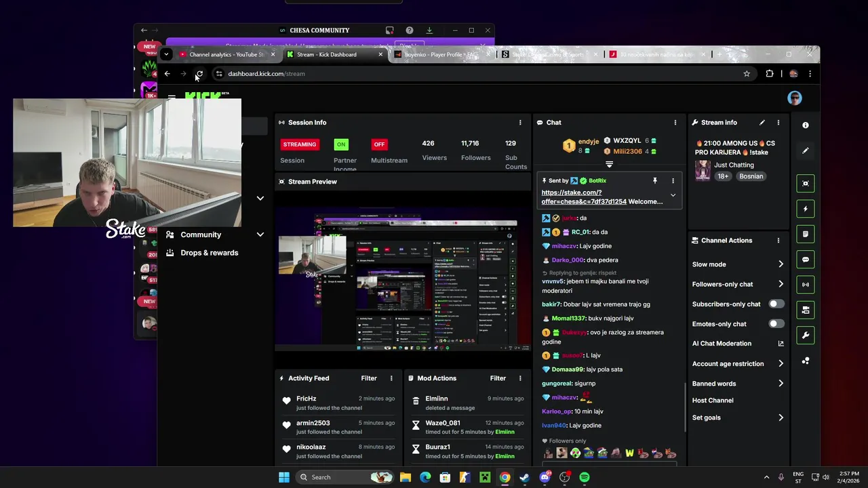Click the address bar URL field
This screenshot has width=868, height=488.
point(475,74)
